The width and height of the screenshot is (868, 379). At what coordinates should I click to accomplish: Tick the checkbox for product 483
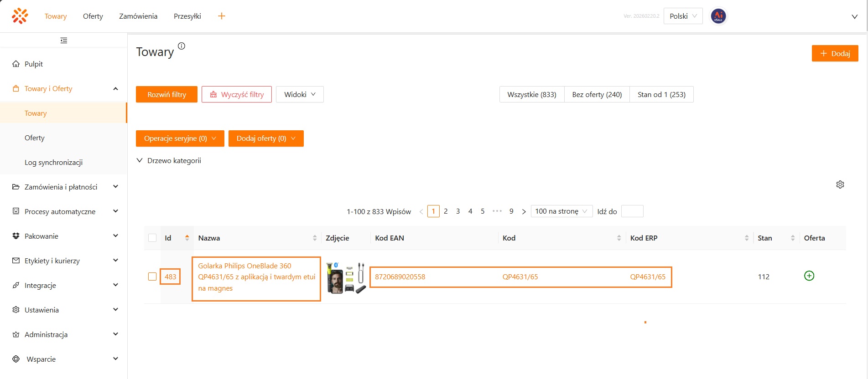point(152,277)
